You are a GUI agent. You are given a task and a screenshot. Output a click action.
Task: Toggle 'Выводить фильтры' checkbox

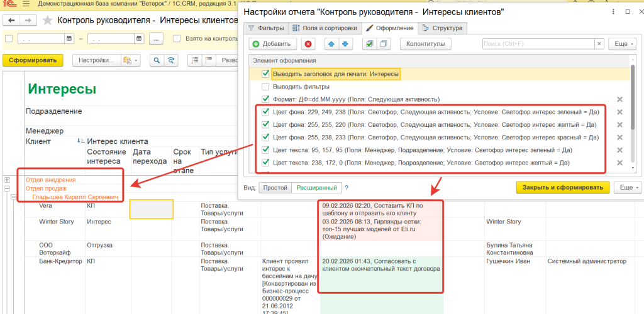coord(265,87)
